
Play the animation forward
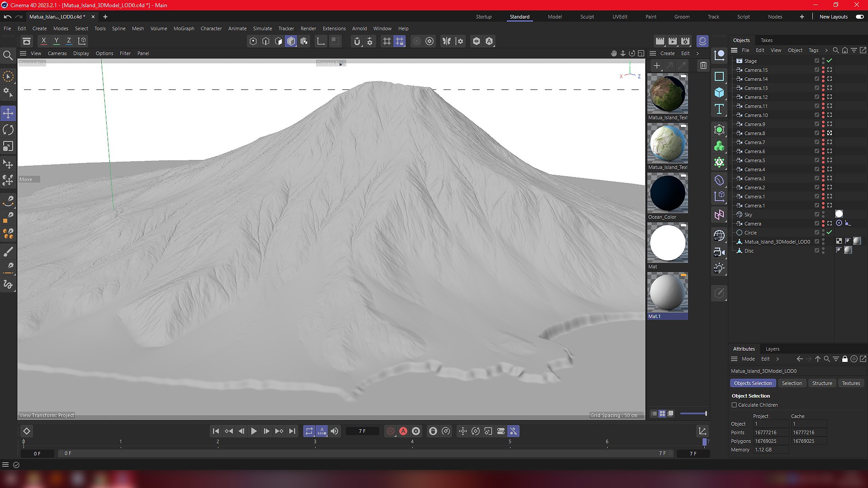click(x=254, y=432)
